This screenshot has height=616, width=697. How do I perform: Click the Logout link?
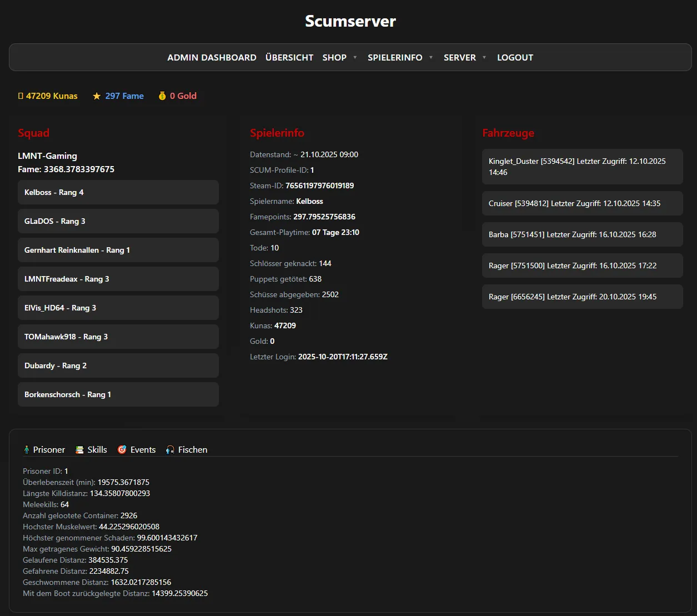point(515,58)
